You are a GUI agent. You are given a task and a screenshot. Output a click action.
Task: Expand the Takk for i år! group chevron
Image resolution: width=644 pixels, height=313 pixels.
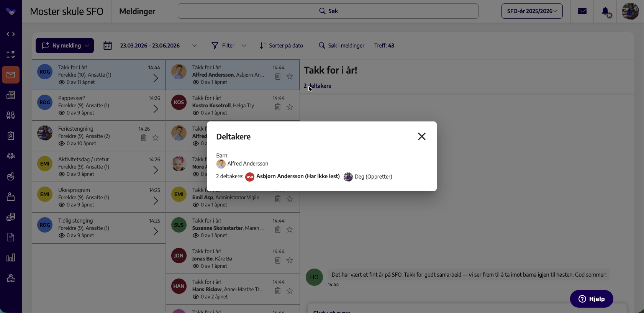click(x=156, y=78)
